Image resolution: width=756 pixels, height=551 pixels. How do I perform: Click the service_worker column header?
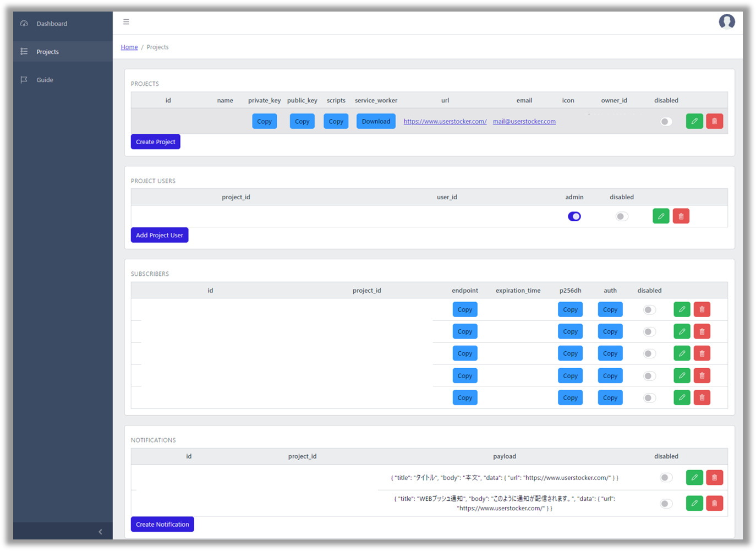click(376, 100)
